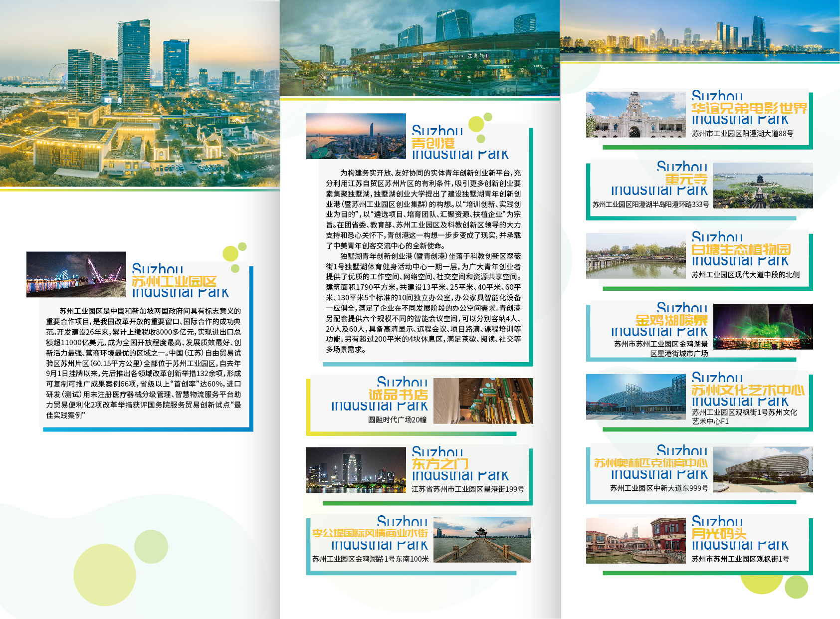Click address 苏州工业园区中新大道东999号

(x=658, y=488)
